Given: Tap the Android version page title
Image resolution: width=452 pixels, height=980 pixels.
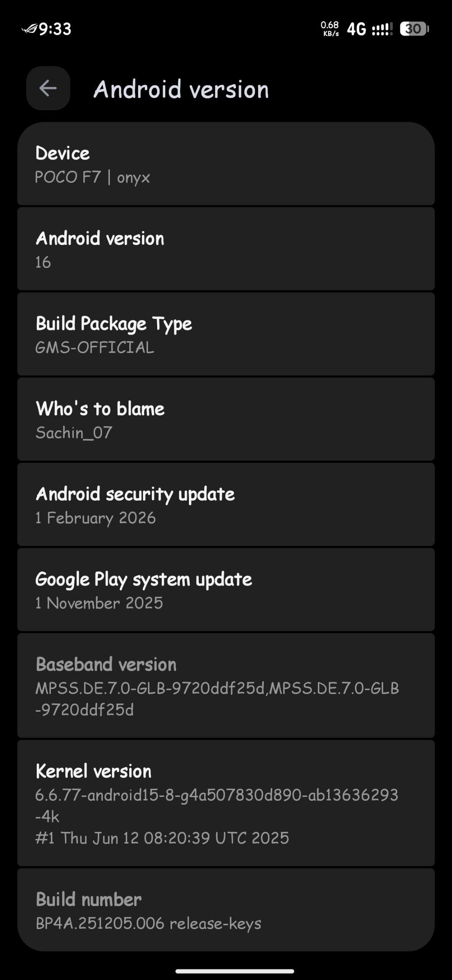Looking at the screenshot, I should (181, 89).
